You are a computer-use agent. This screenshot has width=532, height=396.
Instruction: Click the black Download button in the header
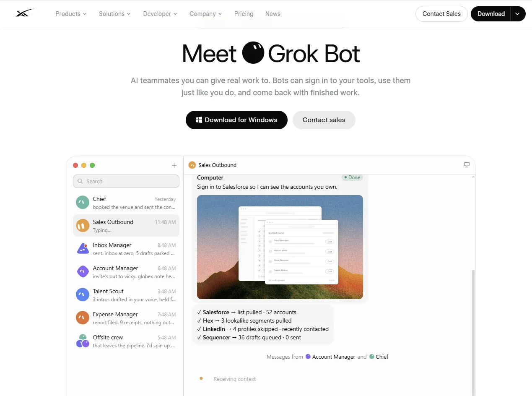click(x=491, y=14)
